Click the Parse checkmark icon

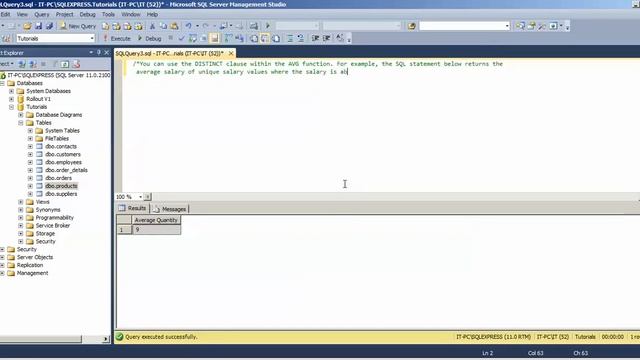(x=182, y=38)
